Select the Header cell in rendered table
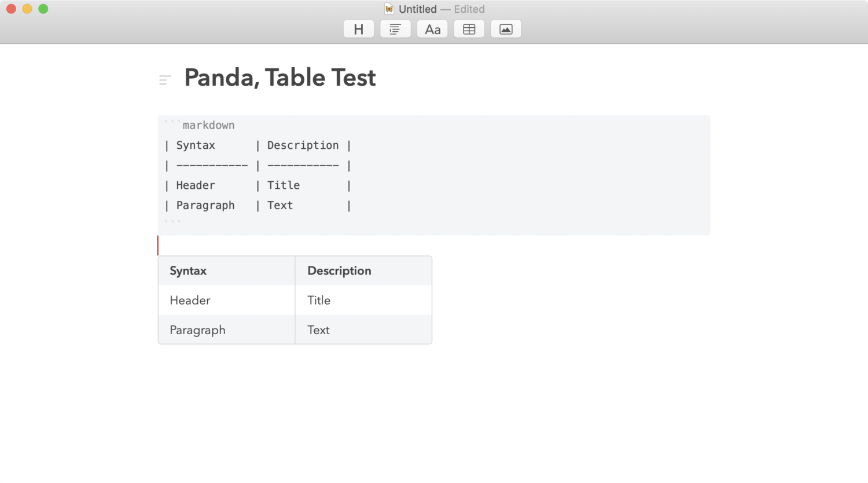Screen dimensions: 868x483 [227, 301]
